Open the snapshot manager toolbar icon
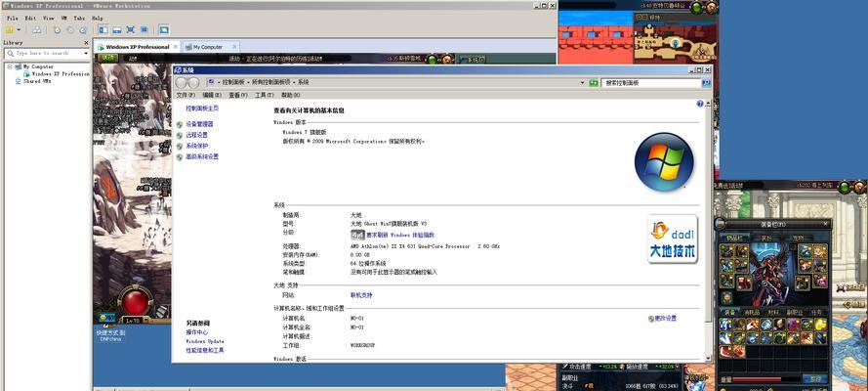This screenshot has height=391, width=868. 84,30
